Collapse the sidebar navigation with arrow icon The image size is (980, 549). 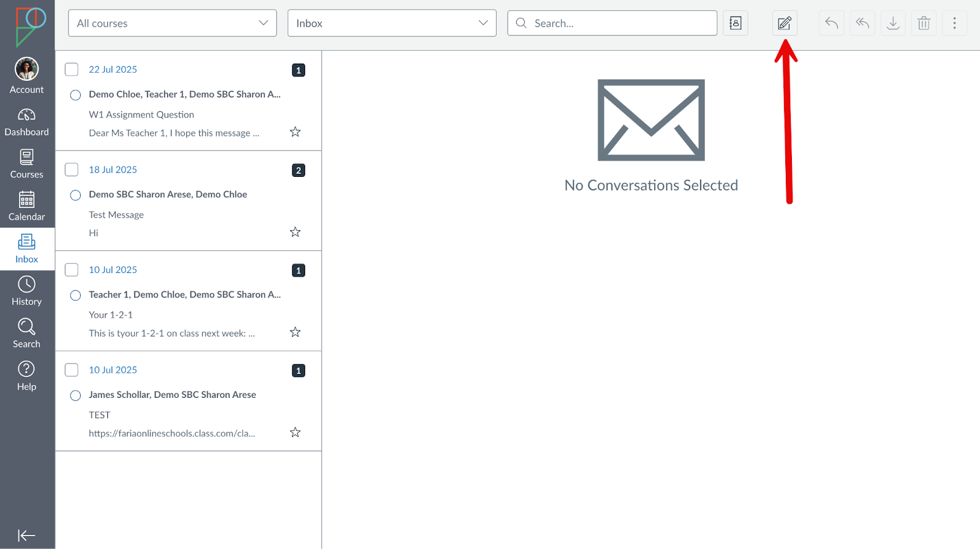click(26, 536)
